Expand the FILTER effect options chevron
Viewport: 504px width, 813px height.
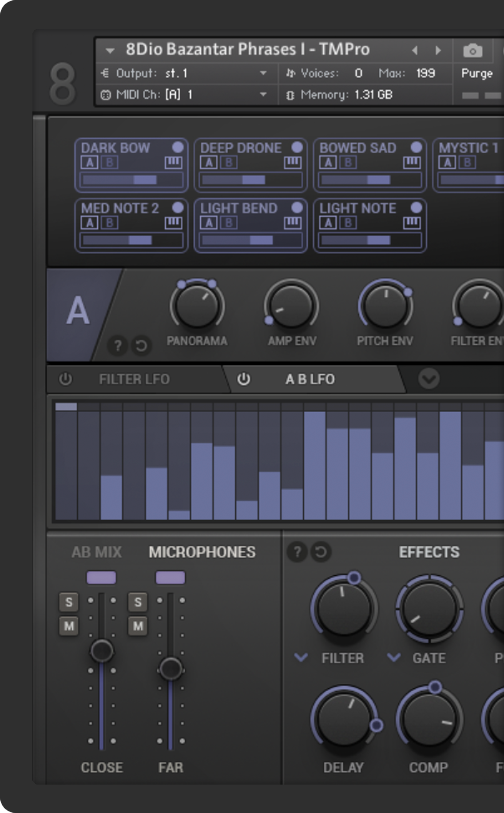click(301, 657)
